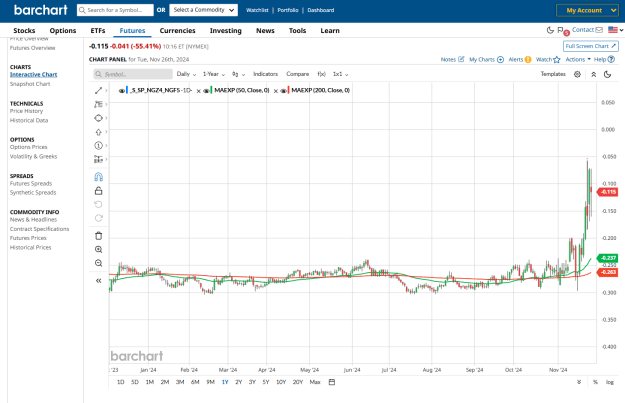Viewport: 625px width, 403px height.
Task: Open the Select a Commodity dropdown
Action: [203, 10]
